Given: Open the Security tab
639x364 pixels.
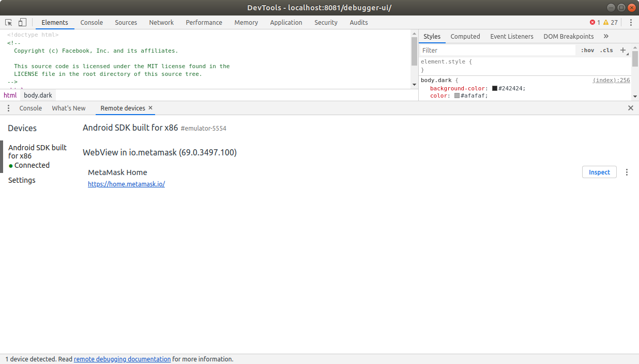Looking at the screenshot, I should (x=326, y=22).
